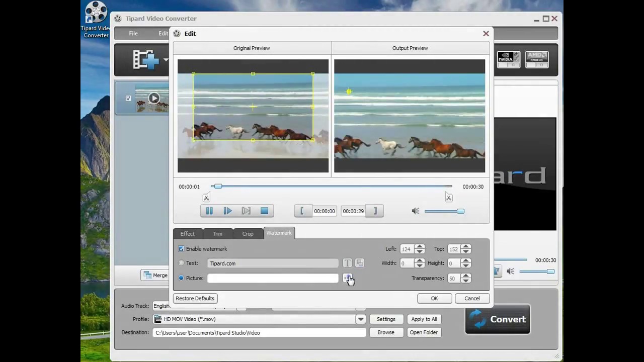Play the horses video thumbnail in file list

click(154, 98)
